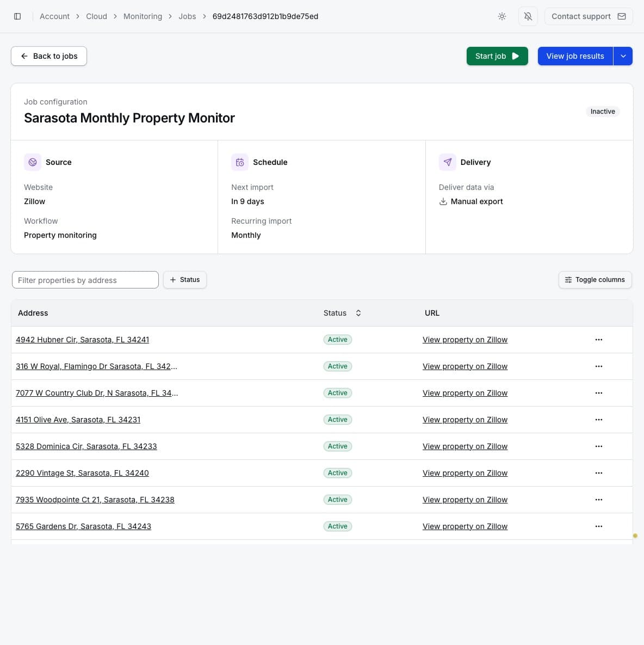This screenshot has width=644, height=645.
Task: Go to Monitoring breadcrumb
Action: [143, 16]
